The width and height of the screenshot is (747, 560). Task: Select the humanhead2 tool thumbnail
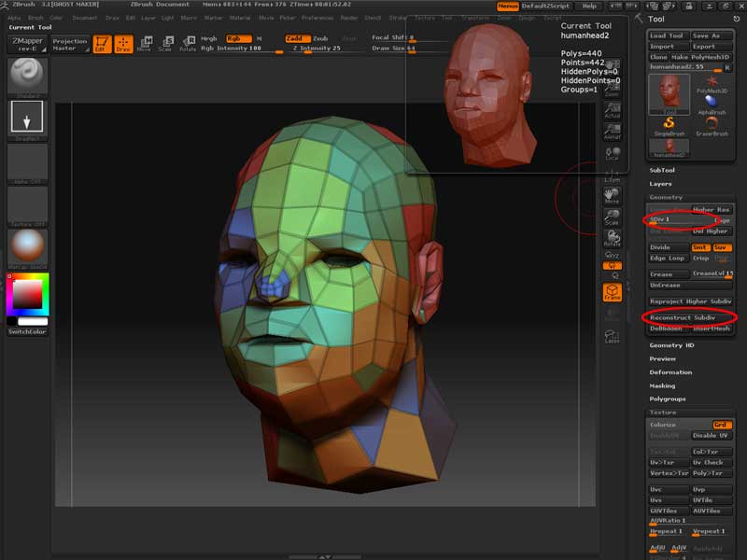click(x=668, y=147)
